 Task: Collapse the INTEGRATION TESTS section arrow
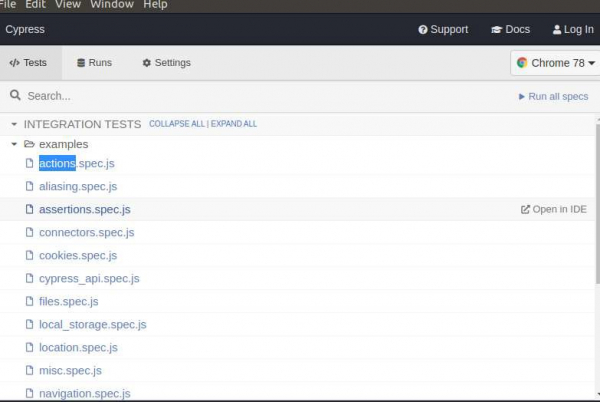tap(14, 124)
